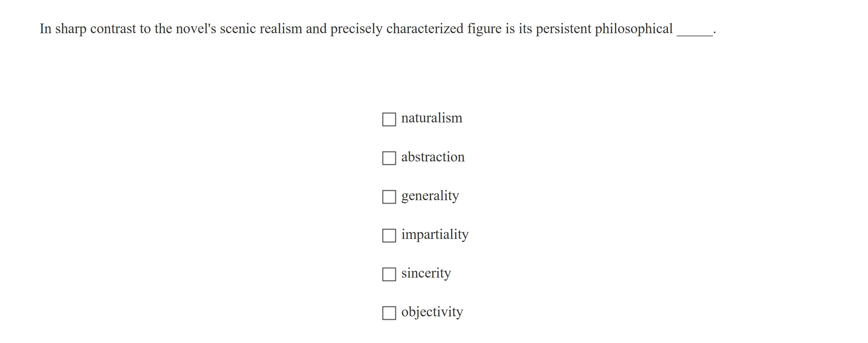Enable the impartiality checkbox

389,235
